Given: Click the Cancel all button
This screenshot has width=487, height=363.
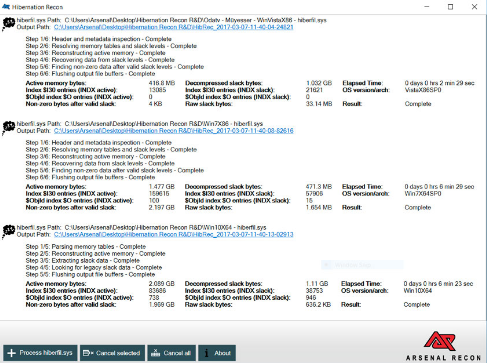Looking at the screenshot, I should (172, 353).
